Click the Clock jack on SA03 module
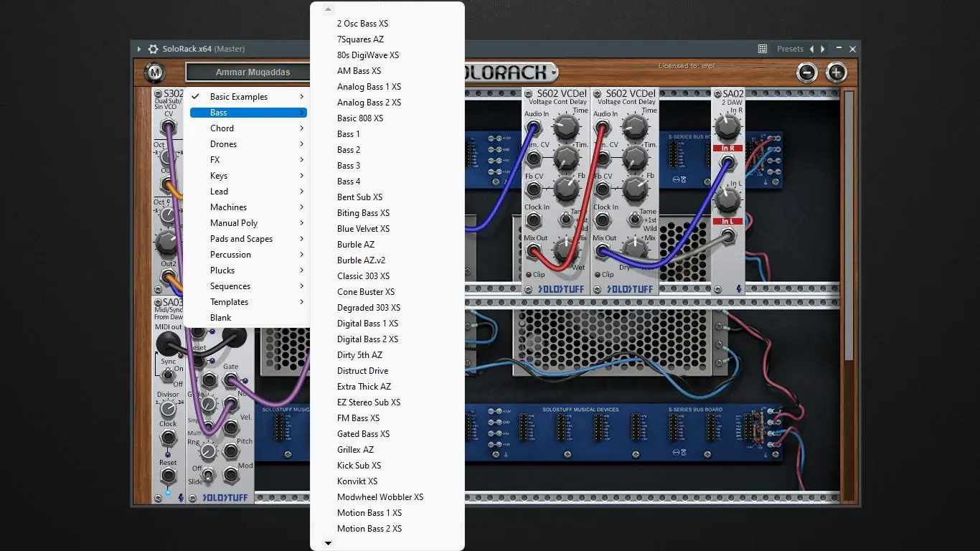 click(x=168, y=438)
